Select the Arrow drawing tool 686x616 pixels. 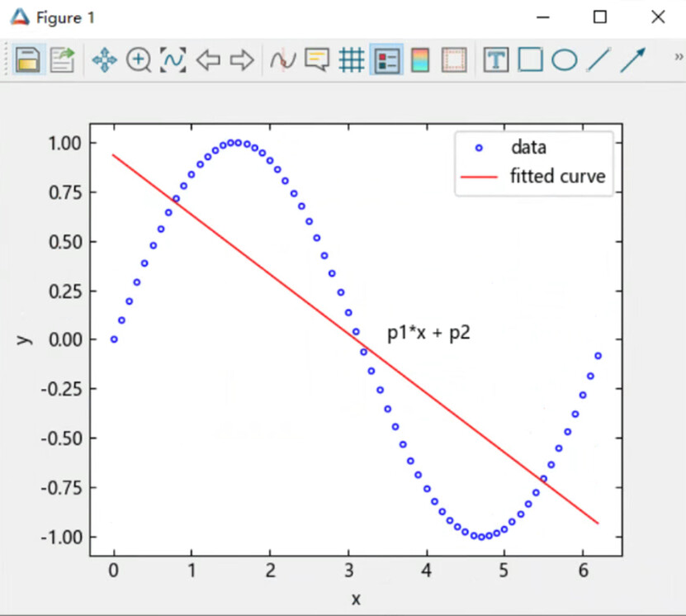point(632,59)
